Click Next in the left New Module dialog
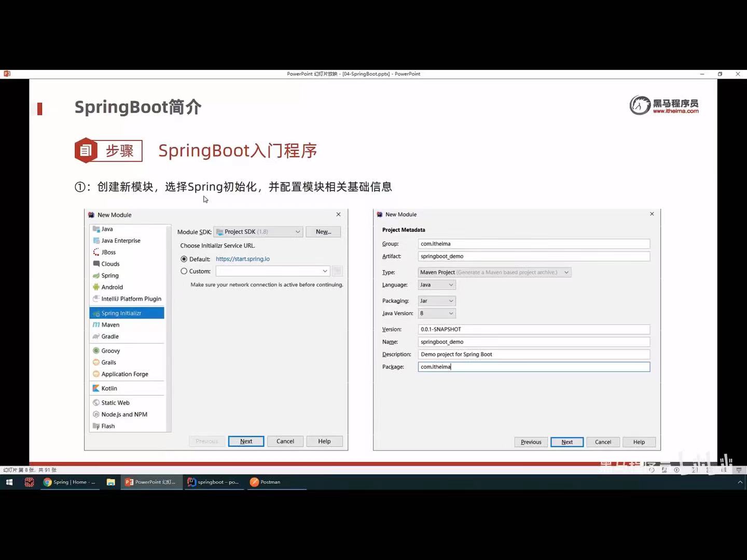The height and width of the screenshot is (560, 747). tap(246, 441)
